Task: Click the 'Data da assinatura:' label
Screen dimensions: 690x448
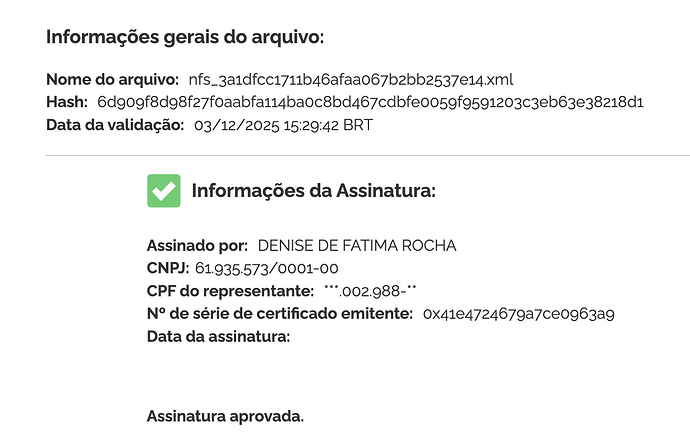Action: click(x=218, y=337)
